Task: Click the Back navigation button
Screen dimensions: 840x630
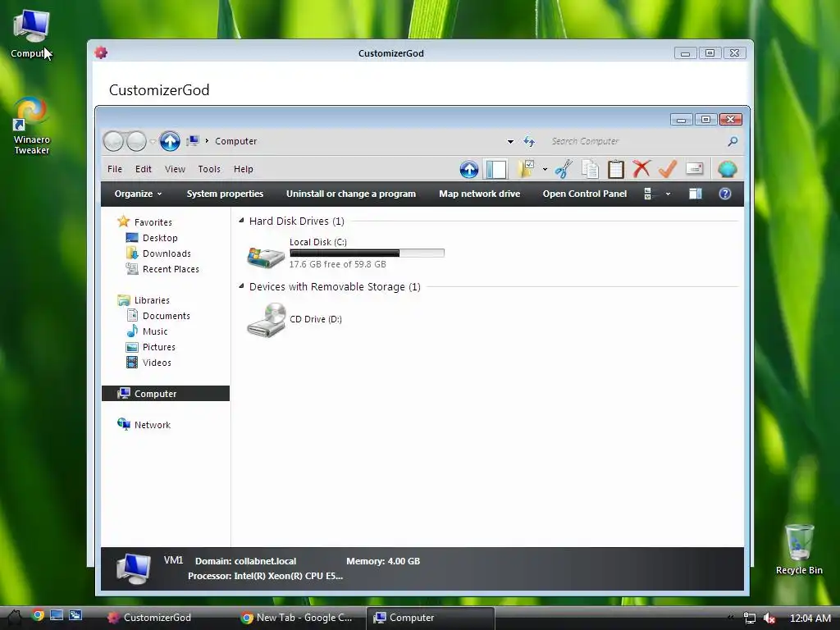Action: [x=113, y=141]
